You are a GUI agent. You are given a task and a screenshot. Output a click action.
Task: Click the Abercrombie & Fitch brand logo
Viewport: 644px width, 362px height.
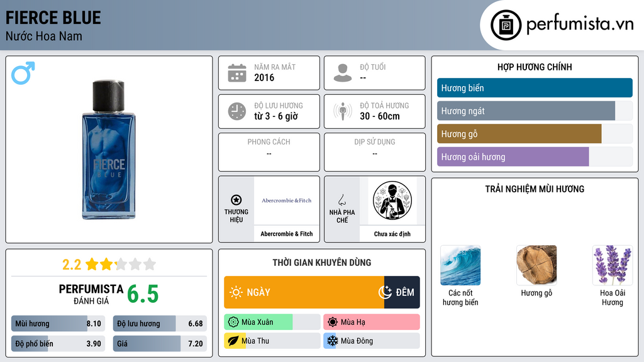coord(287,200)
